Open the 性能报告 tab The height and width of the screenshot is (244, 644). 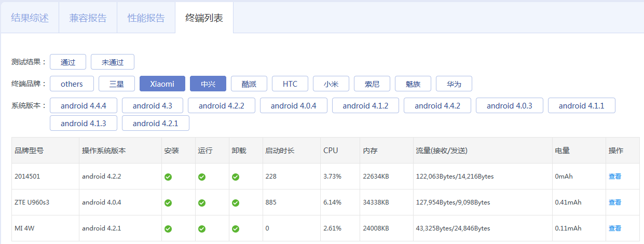tap(146, 18)
